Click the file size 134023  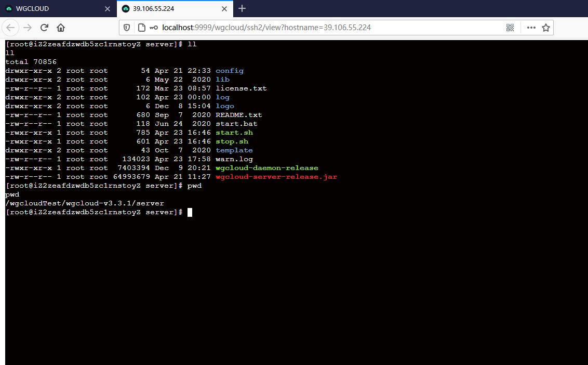pyautogui.click(x=136, y=159)
